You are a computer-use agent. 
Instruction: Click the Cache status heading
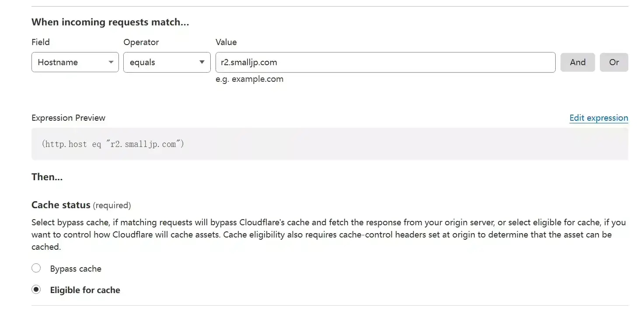(61, 205)
